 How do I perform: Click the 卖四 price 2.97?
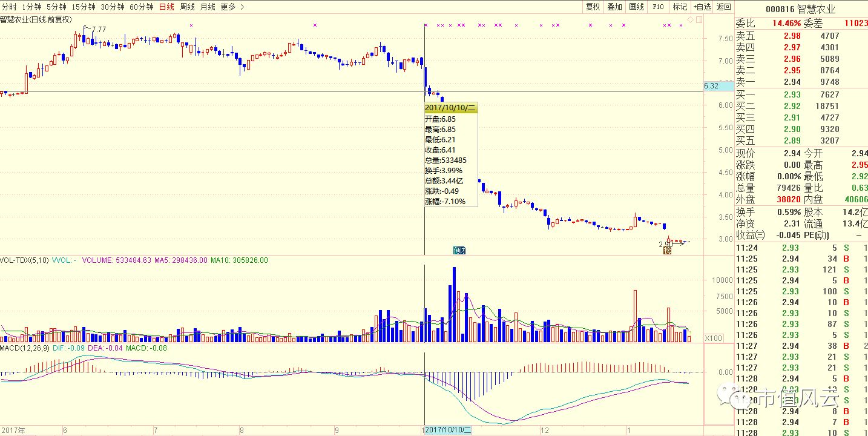click(792, 47)
